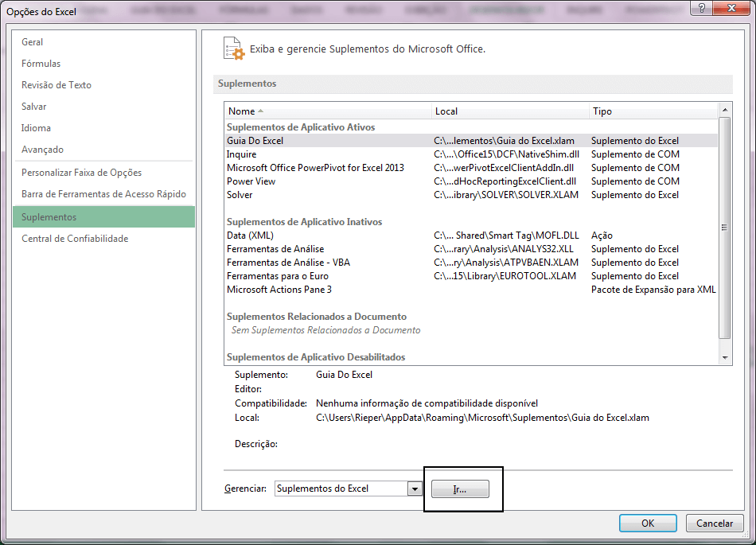Click the Suplementos gear icon at top
The height and width of the screenshot is (545, 756).
point(233,49)
